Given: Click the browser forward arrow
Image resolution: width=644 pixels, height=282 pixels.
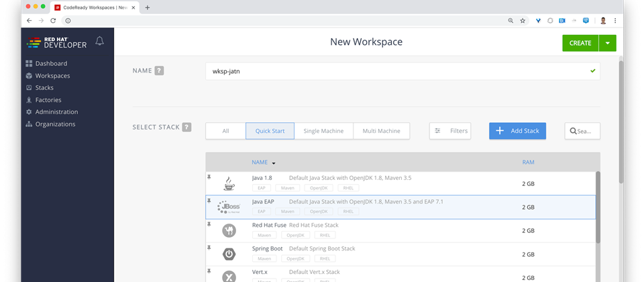Looking at the screenshot, I should pos(41,21).
